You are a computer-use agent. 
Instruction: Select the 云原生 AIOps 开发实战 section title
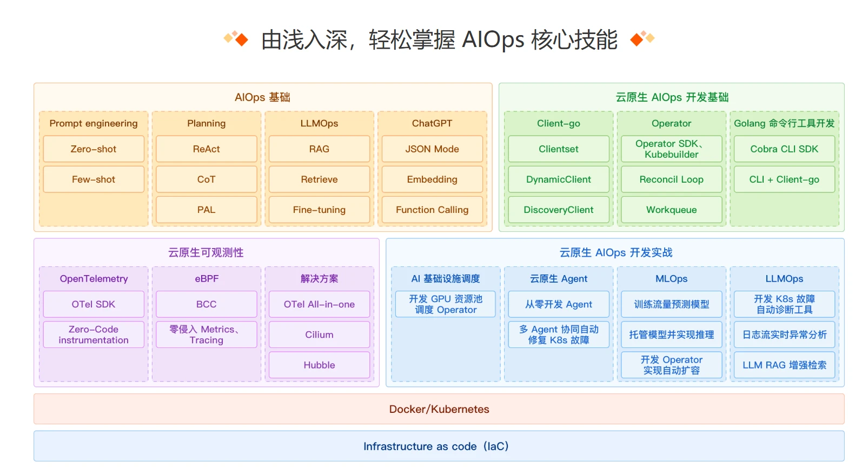point(616,252)
